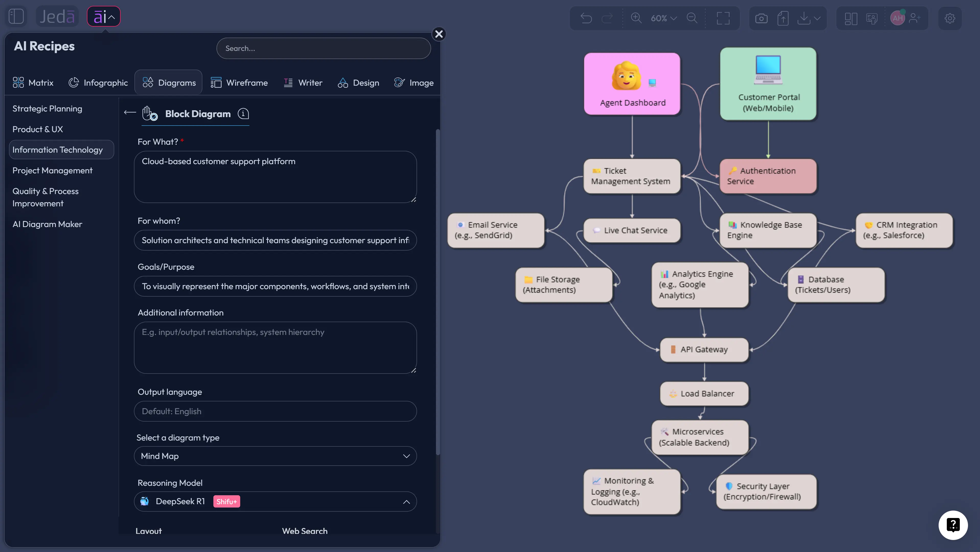Select the CRM Integration block

(904, 230)
